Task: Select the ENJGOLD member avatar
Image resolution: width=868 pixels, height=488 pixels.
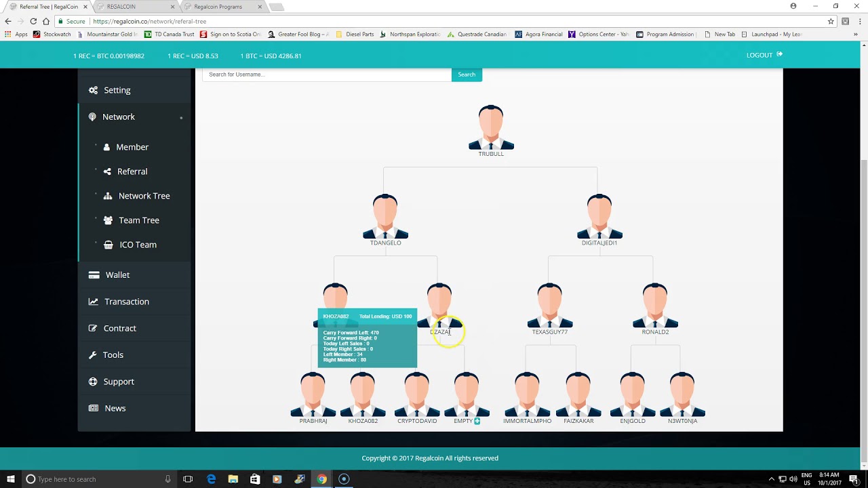Action: [x=633, y=394]
